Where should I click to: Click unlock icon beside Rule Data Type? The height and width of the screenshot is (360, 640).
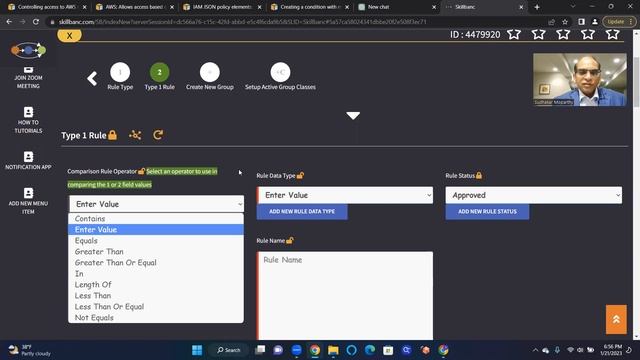(x=300, y=176)
